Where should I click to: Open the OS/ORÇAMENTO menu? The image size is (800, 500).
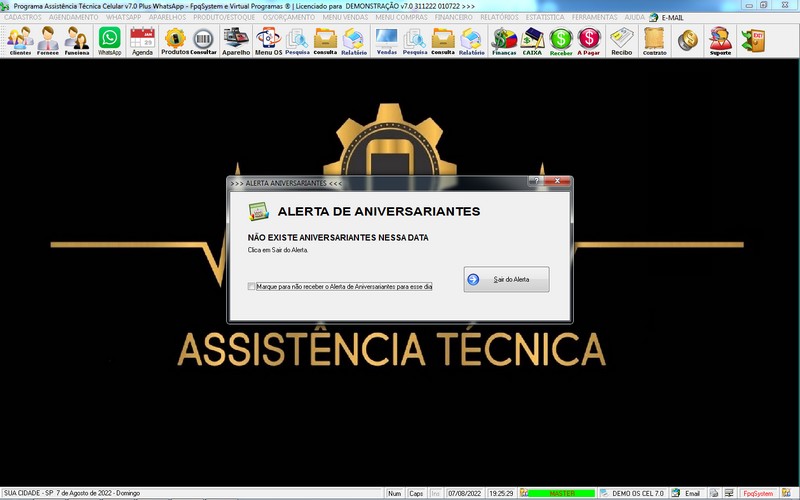[x=289, y=17]
